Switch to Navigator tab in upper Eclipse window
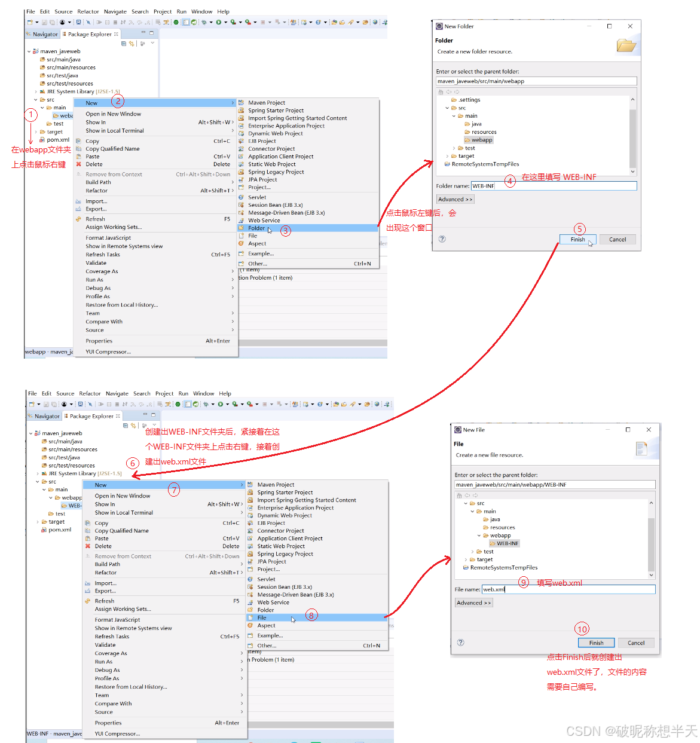Viewport: 700px width, 743px height. [41, 34]
